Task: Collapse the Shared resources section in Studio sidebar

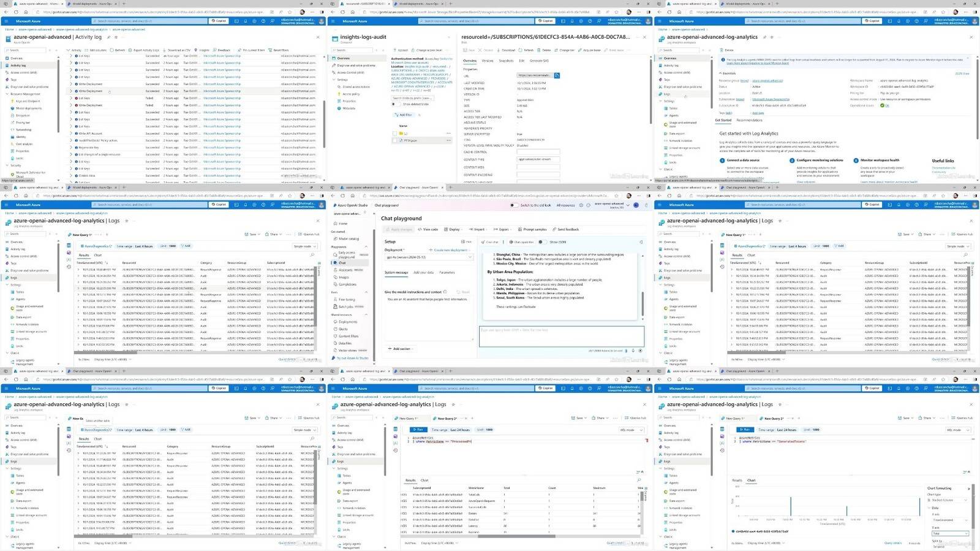Action: 366,314
